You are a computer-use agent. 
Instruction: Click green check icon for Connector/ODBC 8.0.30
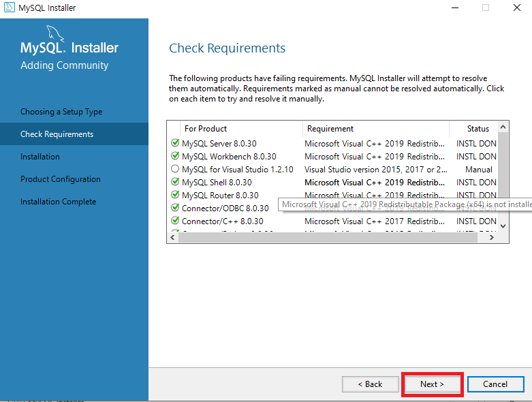175,208
